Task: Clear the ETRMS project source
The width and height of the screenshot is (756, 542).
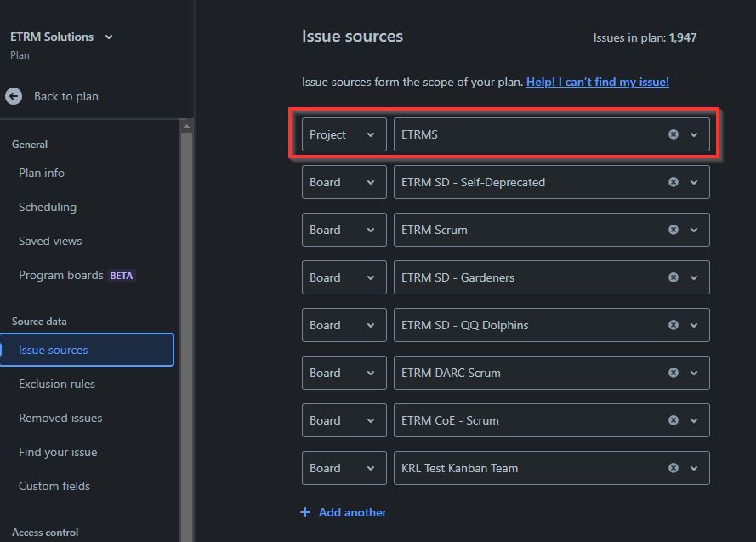Action: (x=674, y=134)
